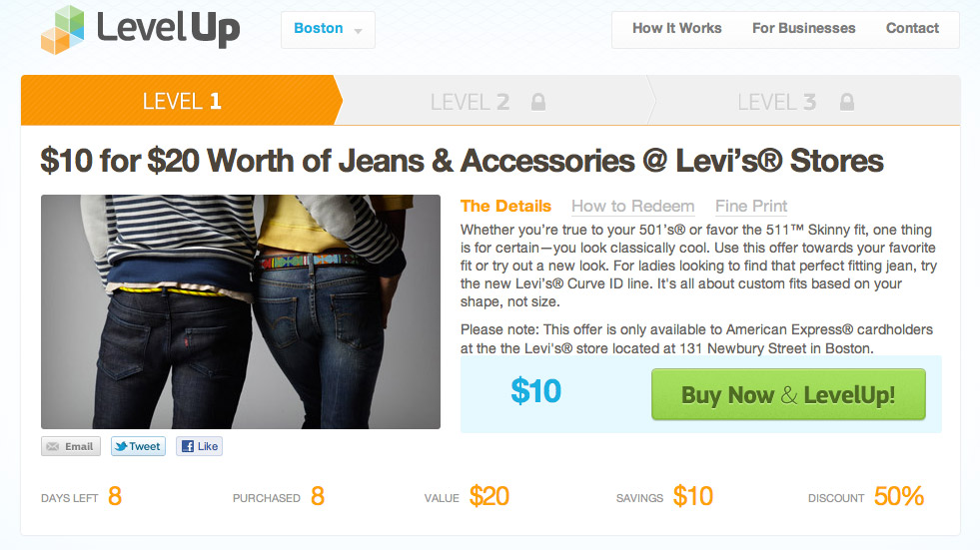Image resolution: width=980 pixels, height=550 pixels.
Task: Show The Details tab
Action: click(505, 206)
